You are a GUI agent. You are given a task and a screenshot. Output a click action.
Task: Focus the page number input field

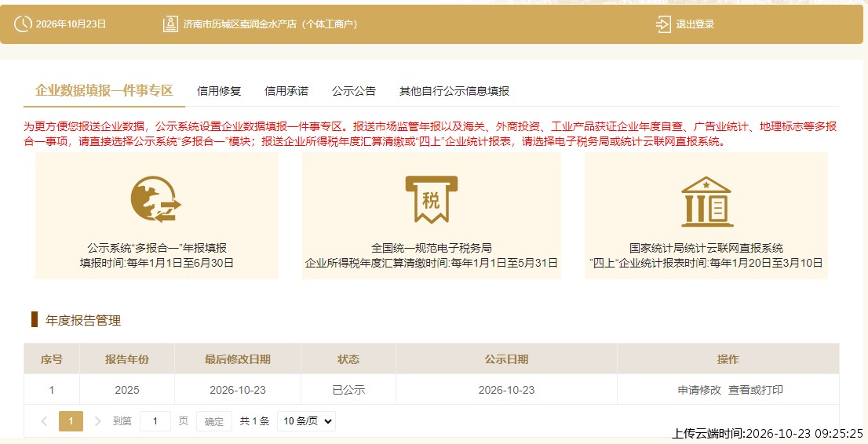(x=155, y=421)
